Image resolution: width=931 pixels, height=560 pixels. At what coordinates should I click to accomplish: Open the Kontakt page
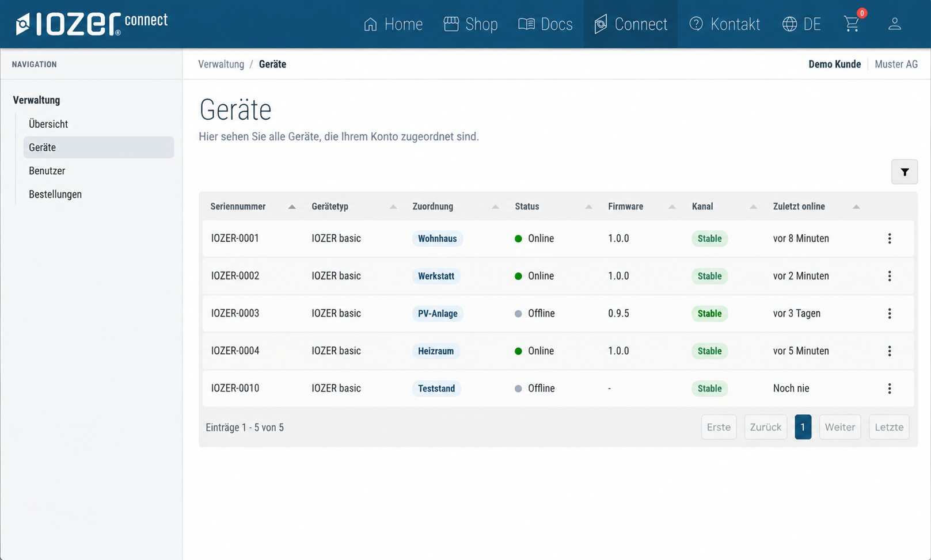pyautogui.click(x=724, y=24)
